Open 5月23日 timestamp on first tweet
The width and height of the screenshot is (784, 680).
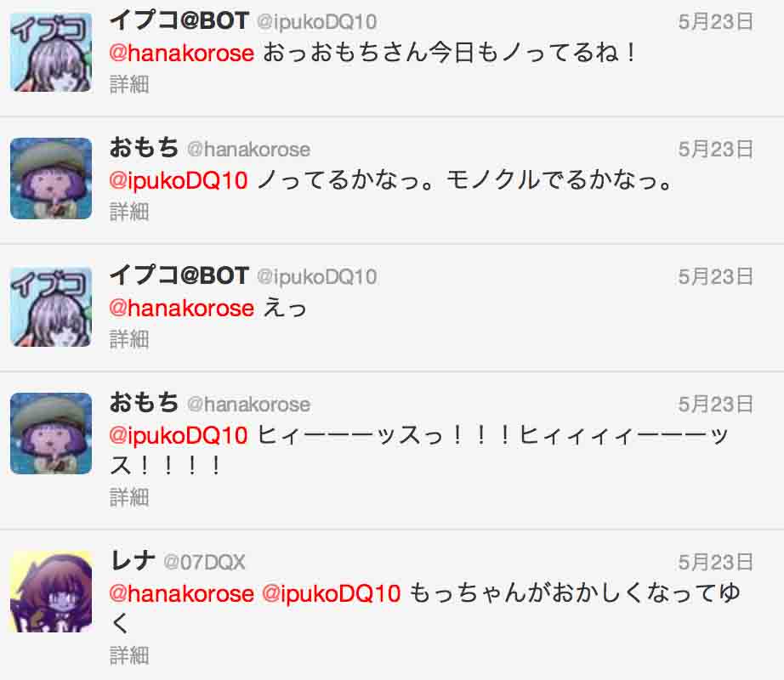click(x=715, y=22)
